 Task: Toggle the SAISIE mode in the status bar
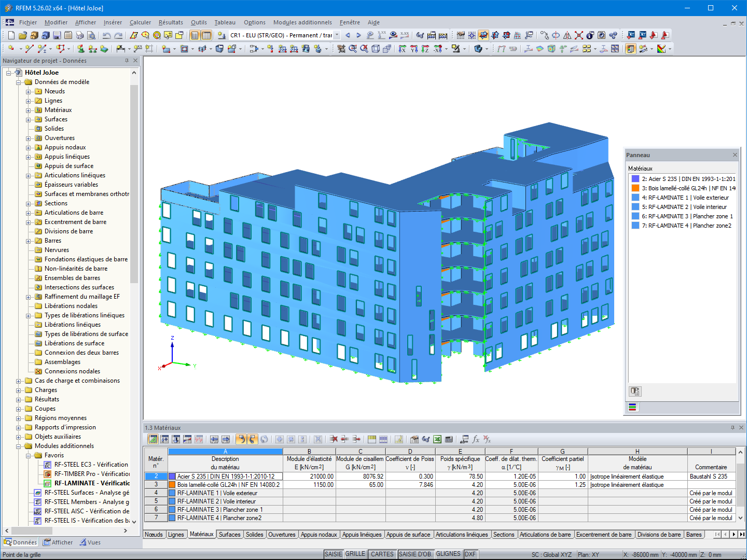(x=333, y=554)
